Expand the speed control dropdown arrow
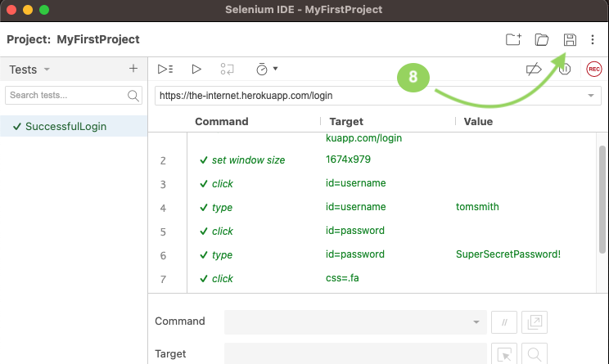Viewport: 609px width, 364px height. 275,69
